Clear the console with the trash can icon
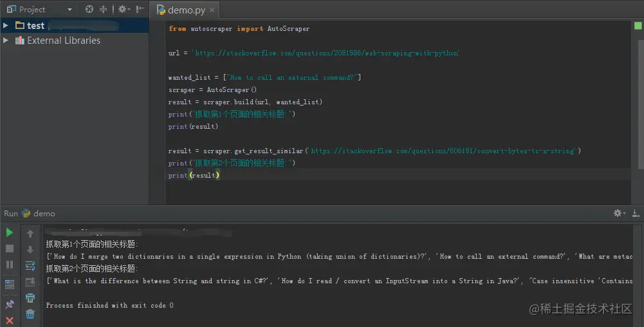Screen dimensions: 644x327 coord(30,314)
